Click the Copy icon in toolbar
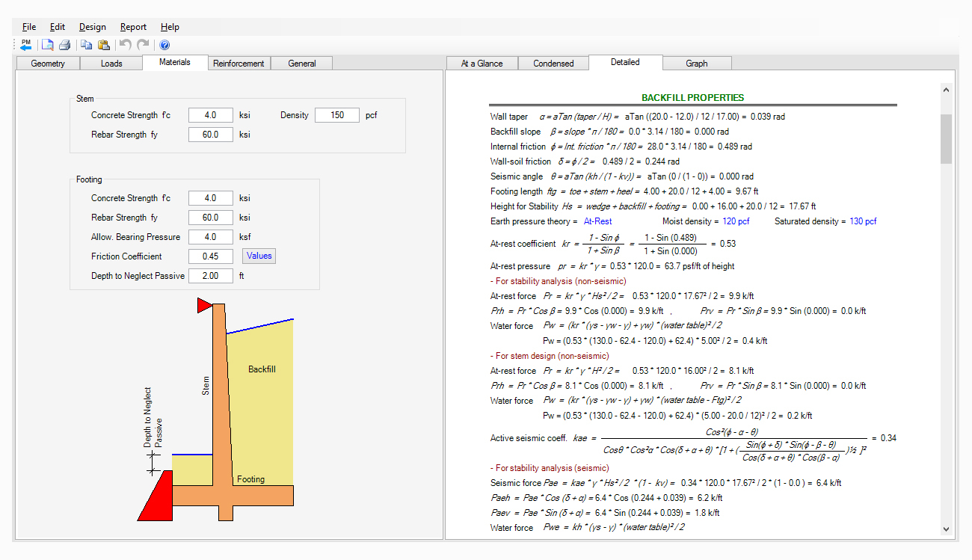The image size is (972, 560). [86, 45]
